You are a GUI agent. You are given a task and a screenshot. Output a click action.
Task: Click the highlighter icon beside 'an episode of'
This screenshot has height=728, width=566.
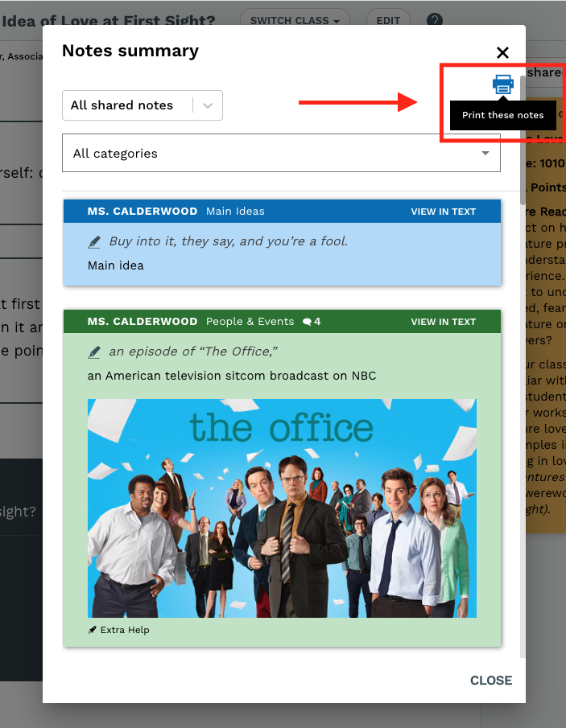(94, 352)
